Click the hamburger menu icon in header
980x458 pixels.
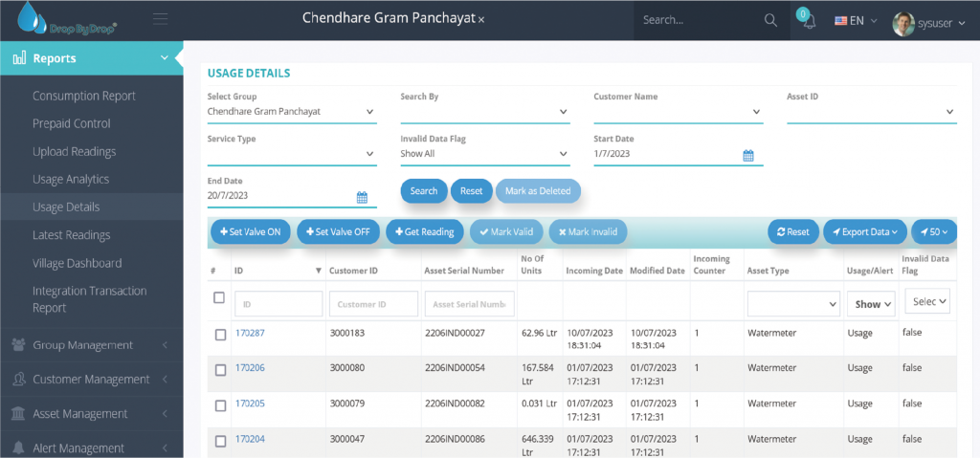pyautogui.click(x=160, y=19)
